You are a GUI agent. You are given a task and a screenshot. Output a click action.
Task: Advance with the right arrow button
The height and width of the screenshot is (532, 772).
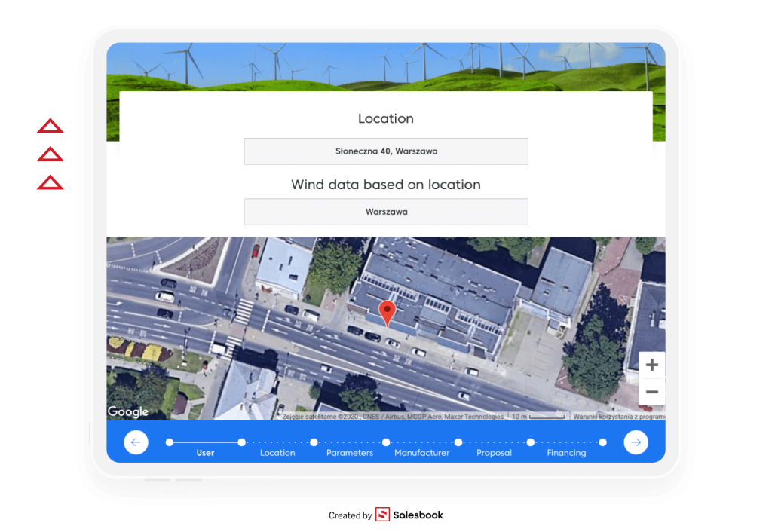(x=636, y=442)
